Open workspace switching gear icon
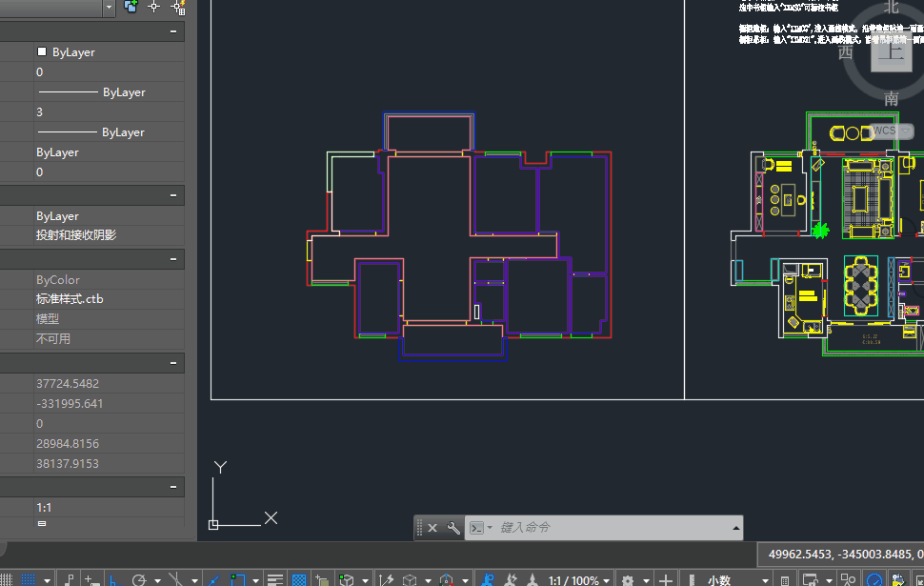The image size is (924, 586). (x=628, y=580)
